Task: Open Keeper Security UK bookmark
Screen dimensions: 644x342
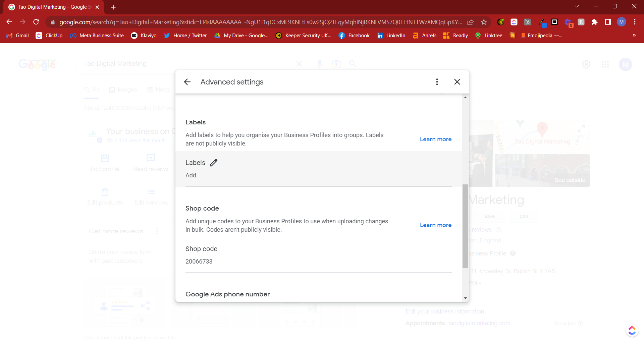Action: point(304,36)
